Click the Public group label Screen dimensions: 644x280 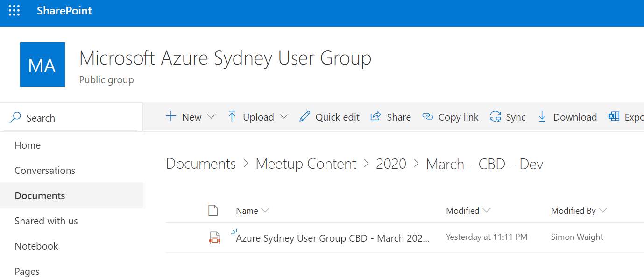click(106, 80)
